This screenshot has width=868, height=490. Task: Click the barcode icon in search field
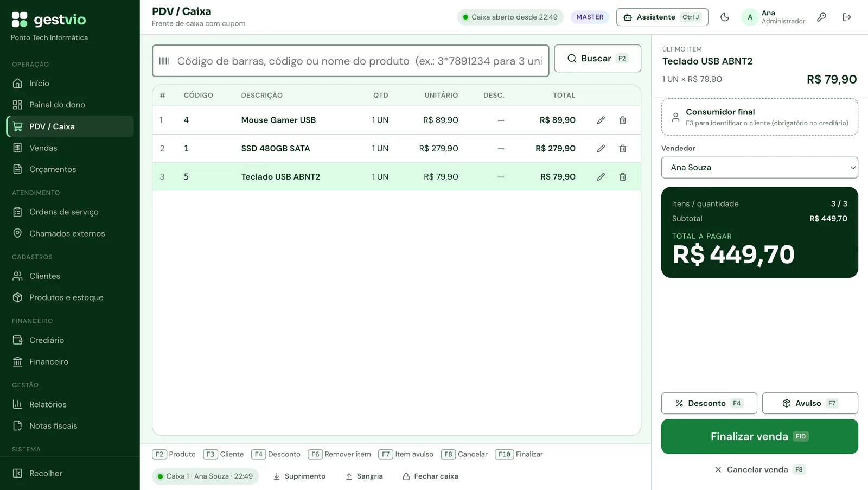point(164,61)
